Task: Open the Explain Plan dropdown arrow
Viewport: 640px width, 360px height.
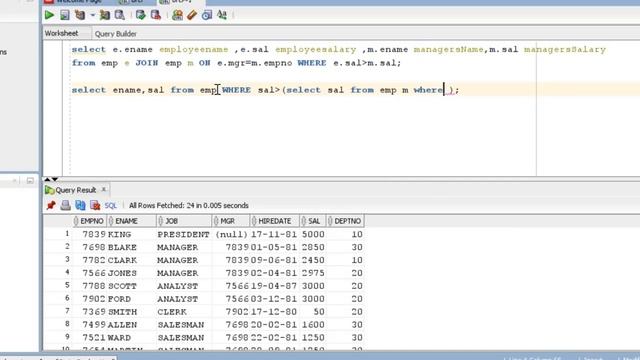Action: click(93, 15)
